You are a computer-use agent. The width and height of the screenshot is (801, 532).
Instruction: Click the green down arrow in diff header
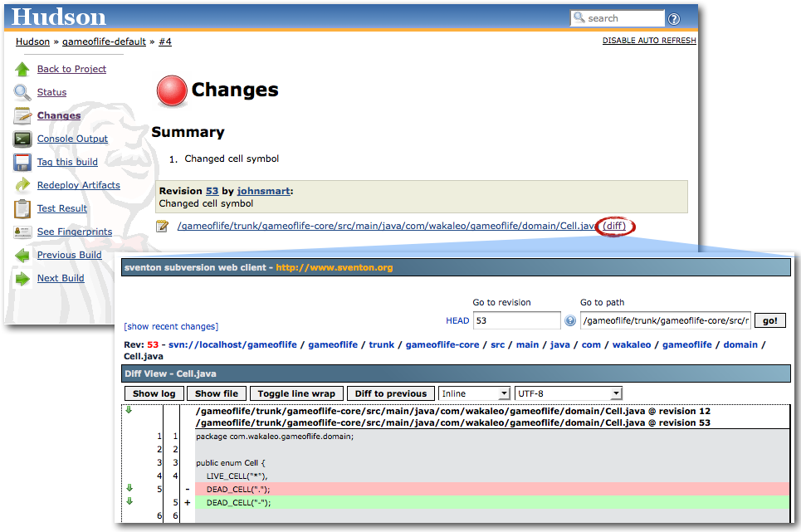coord(129,410)
